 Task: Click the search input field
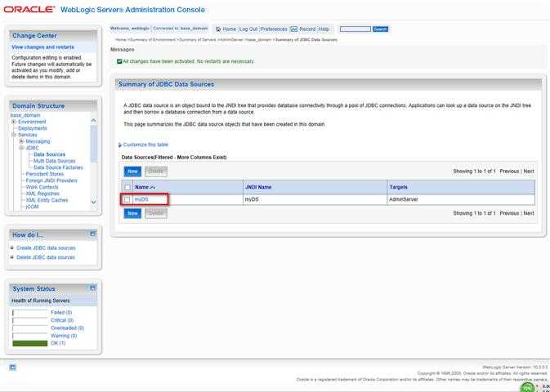click(355, 29)
